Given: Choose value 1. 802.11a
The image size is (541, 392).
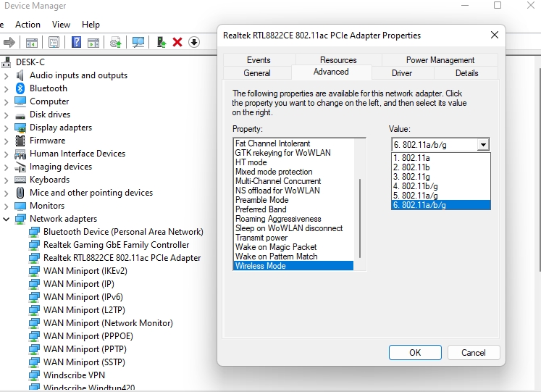Looking at the screenshot, I should pyautogui.click(x=441, y=158).
